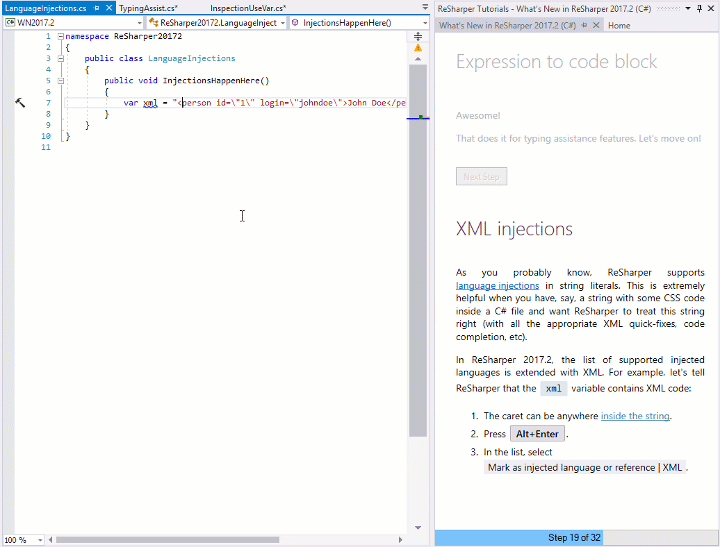Click the Expression to code block heading
Screen dimensions: 720x547
point(556,62)
